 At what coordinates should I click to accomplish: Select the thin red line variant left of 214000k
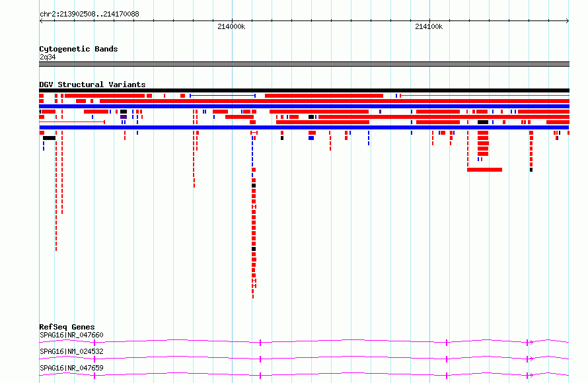click(72, 122)
